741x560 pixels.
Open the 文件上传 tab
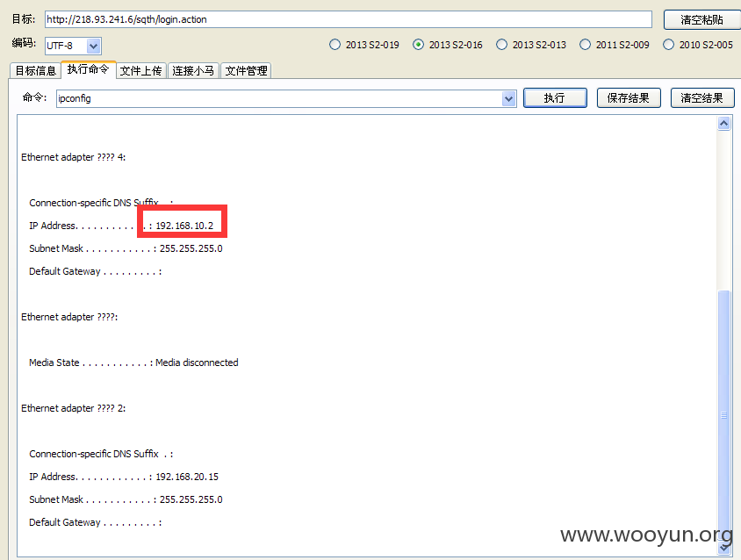tap(140, 70)
